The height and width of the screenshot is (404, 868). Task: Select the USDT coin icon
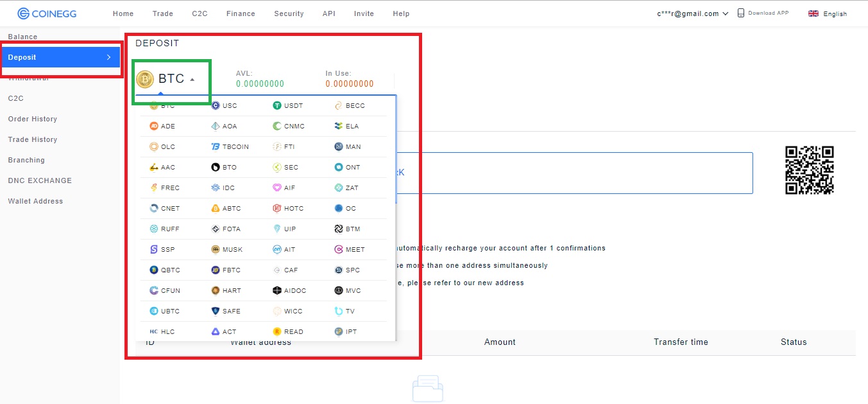tap(277, 105)
